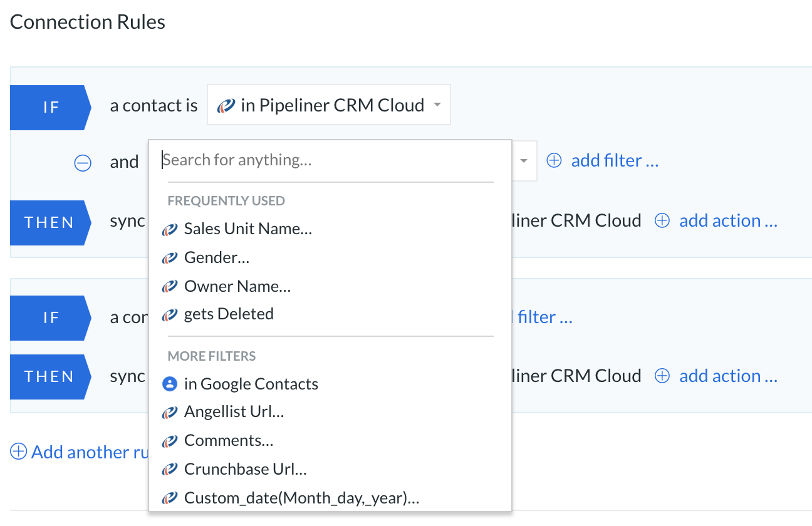Click the Pipeliner icon beside Sales Unit Name
The image size is (812, 526).
(169, 229)
